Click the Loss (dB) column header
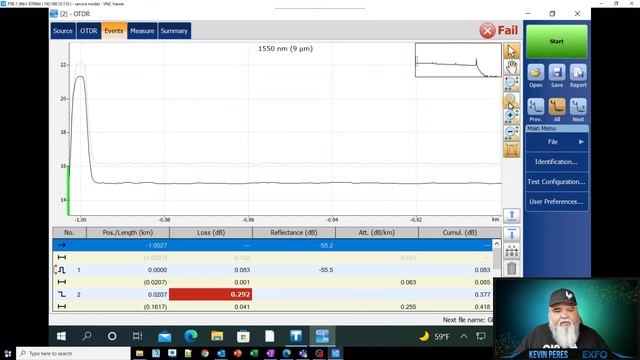Viewport: 640px width, 360px height. pyautogui.click(x=211, y=233)
